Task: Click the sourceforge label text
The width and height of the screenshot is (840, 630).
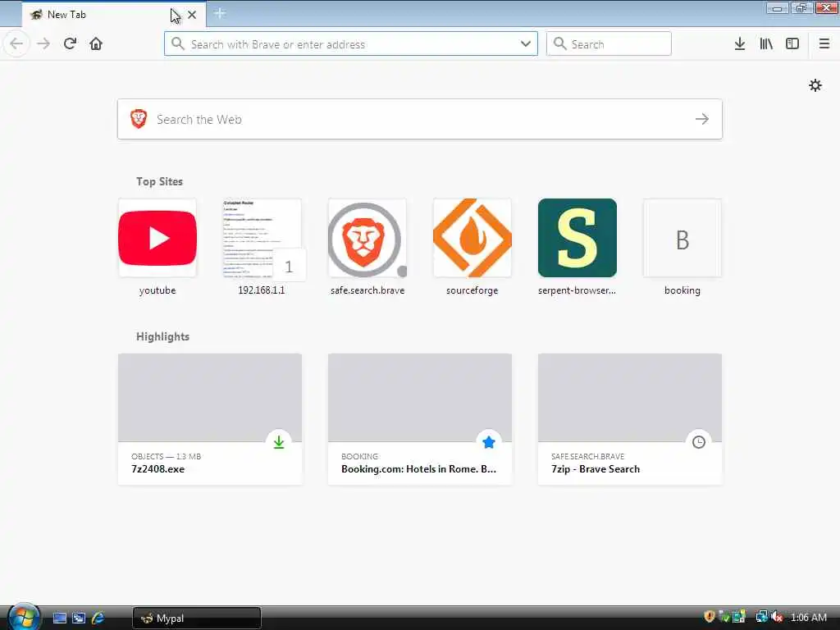Action: [472, 290]
